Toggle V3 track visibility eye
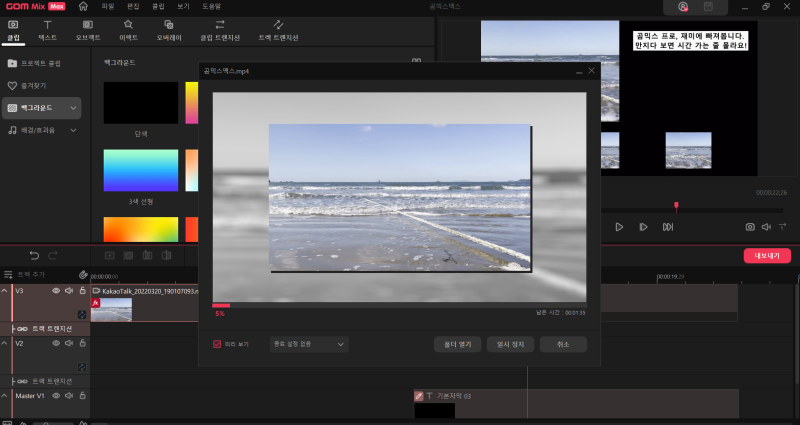Viewport: 800px width, 425px height. tap(56, 290)
